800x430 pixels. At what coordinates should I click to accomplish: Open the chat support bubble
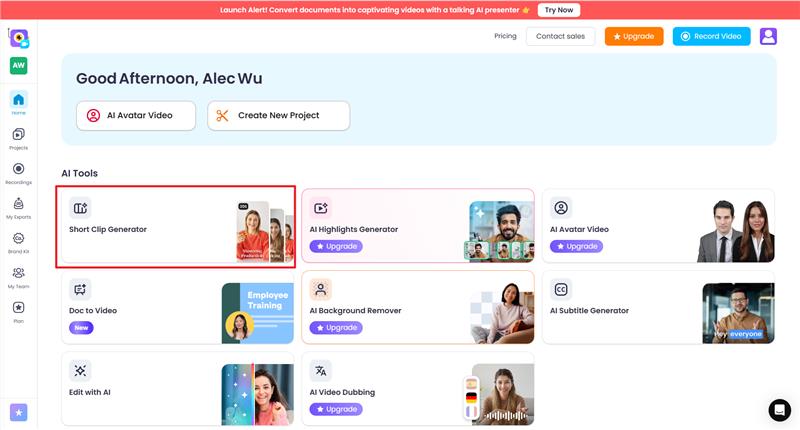tap(780, 410)
